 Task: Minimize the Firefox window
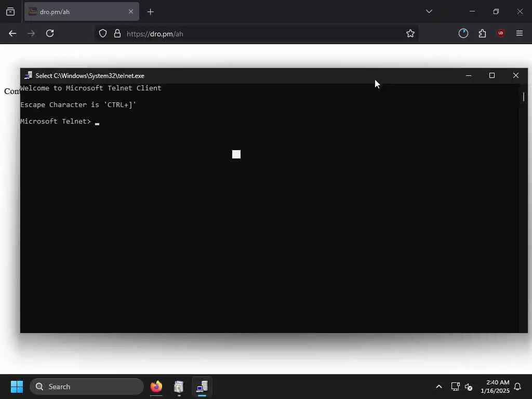coord(472,11)
